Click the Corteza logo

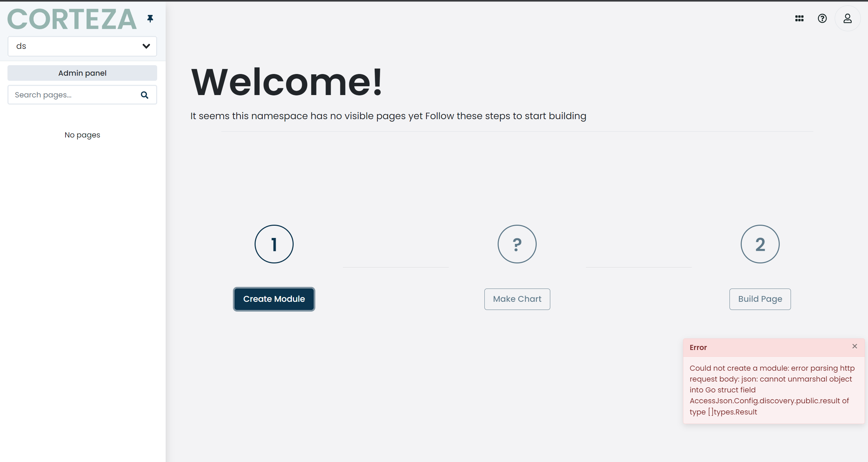(72, 19)
